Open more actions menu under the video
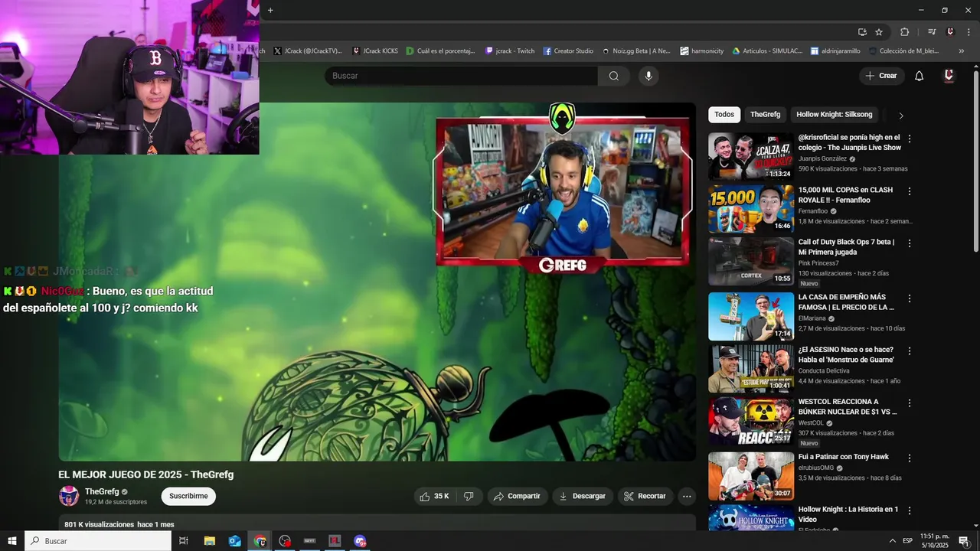This screenshot has height=551, width=980. pos(687,496)
